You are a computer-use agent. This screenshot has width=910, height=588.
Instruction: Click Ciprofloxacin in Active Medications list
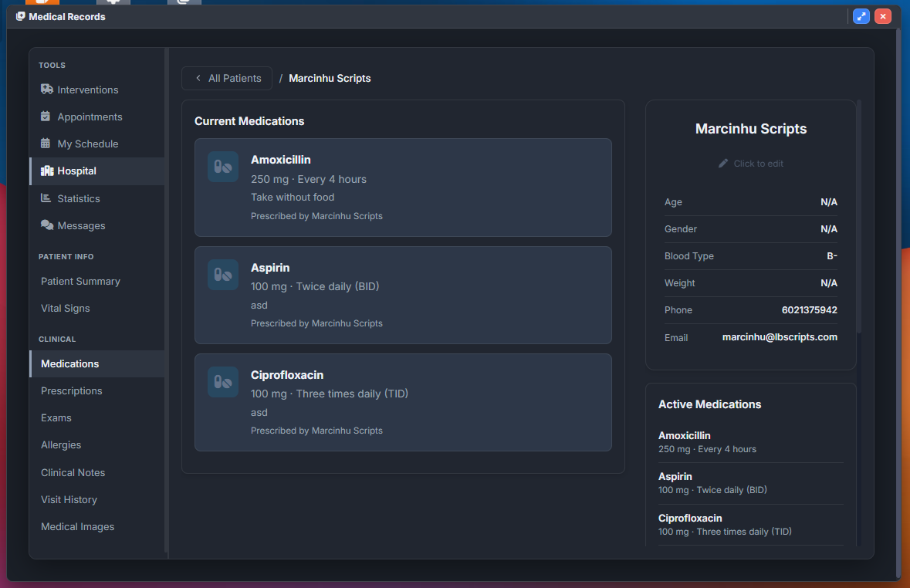690,518
